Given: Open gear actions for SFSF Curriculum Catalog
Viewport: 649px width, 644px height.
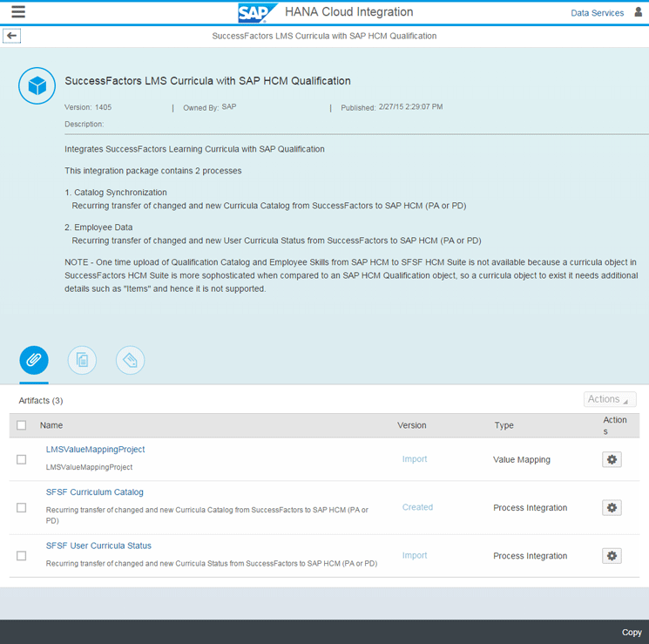Looking at the screenshot, I should click(x=612, y=507).
